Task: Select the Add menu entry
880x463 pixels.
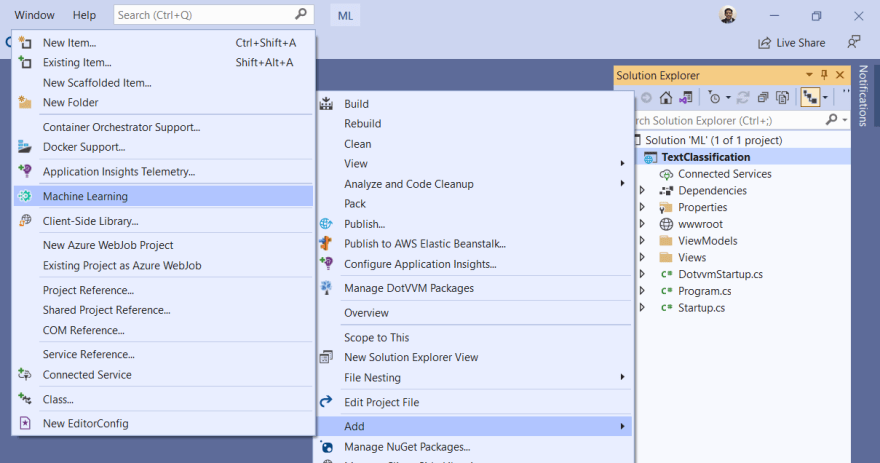Action: 474,426
